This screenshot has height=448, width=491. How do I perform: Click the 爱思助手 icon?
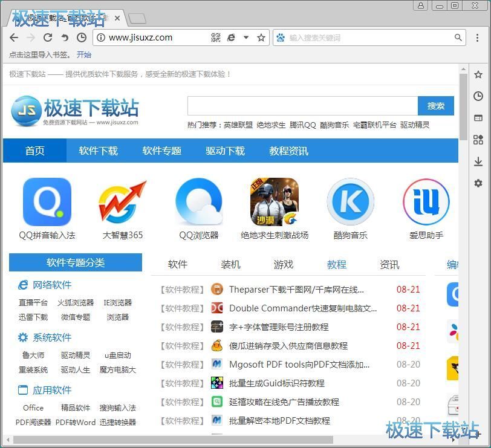pyautogui.click(x=426, y=202)
